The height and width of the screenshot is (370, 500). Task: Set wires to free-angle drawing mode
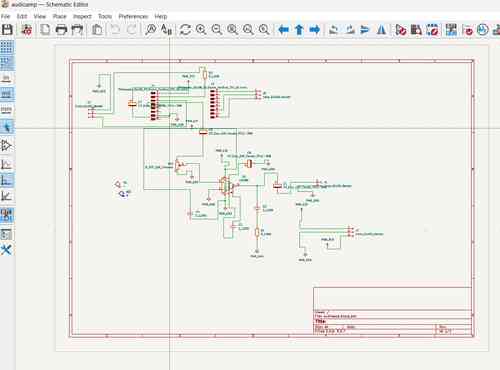point(7,164)
